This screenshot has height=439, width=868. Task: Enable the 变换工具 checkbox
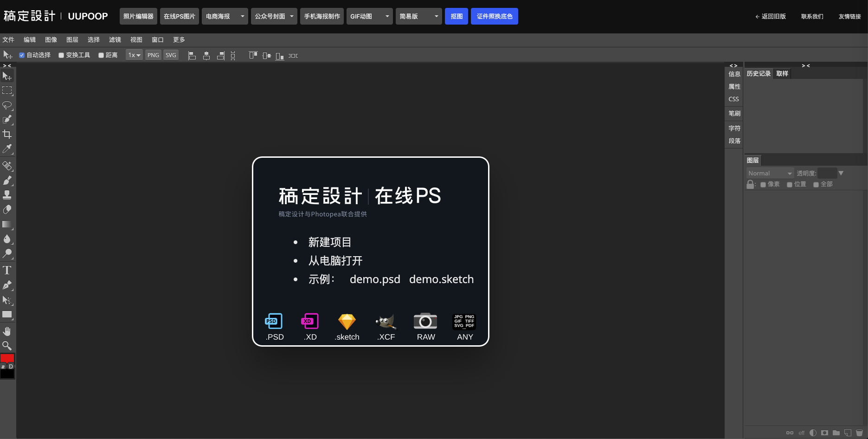(61, 55)
